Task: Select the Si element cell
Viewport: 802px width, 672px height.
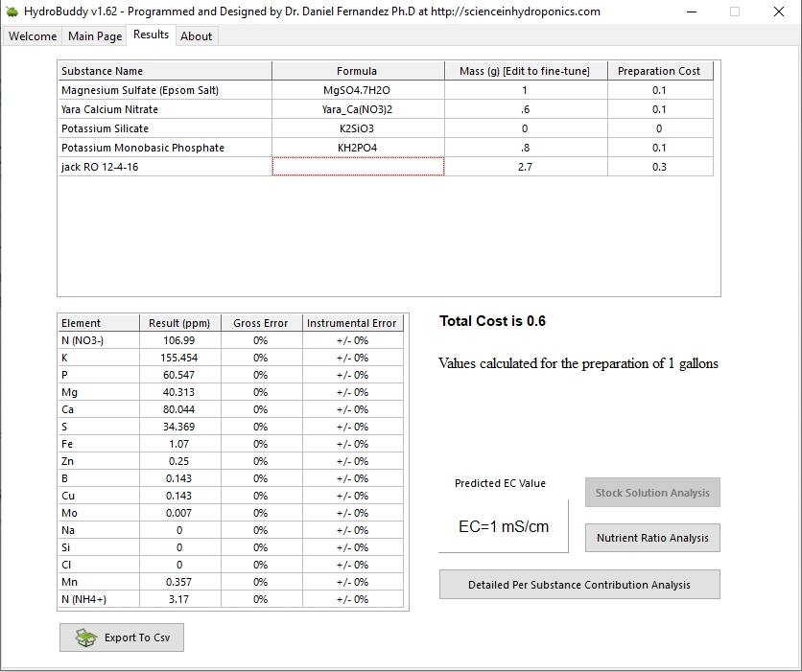Action: [99, 547]
